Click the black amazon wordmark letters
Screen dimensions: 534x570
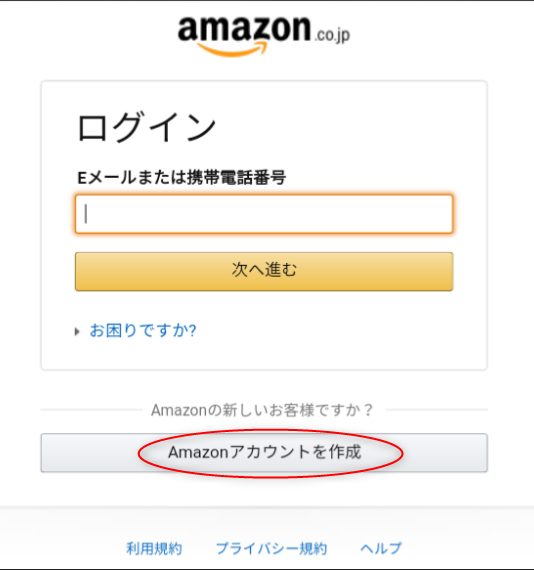(244, 29)
